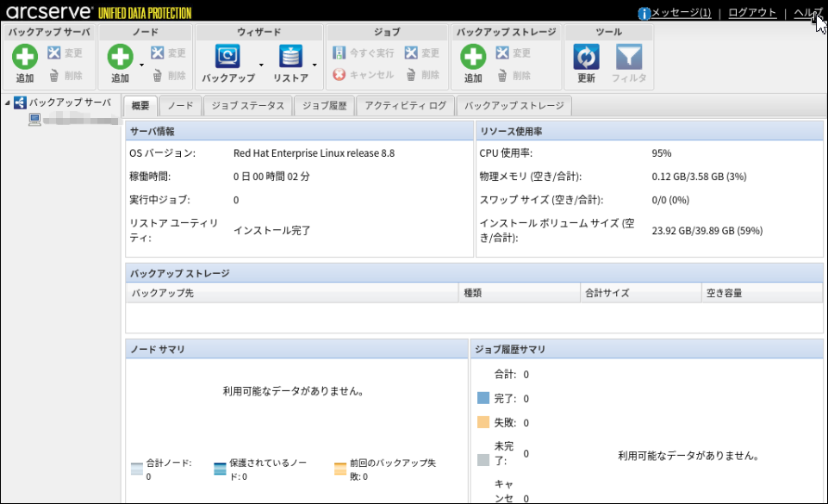Open dropdown arrow next to リストア wizard
This screenshot has height=504, width=828.
[314, 65]
